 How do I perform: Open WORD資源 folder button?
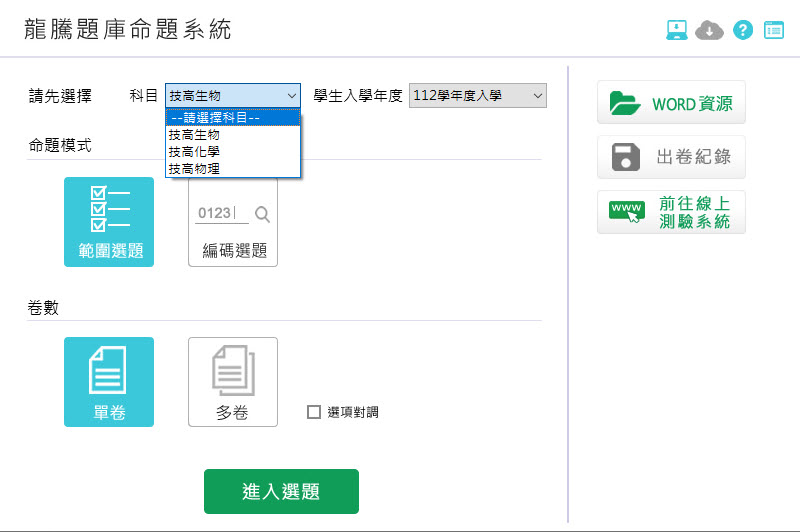[671, 103]
